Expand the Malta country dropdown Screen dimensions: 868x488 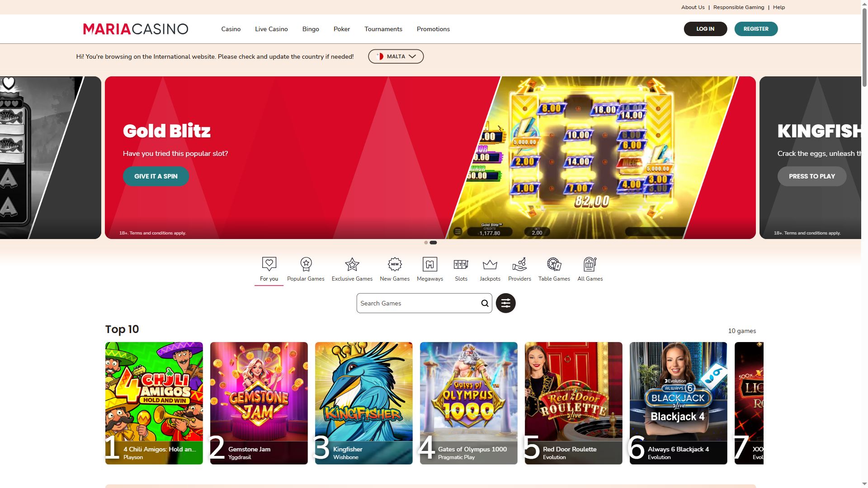point(396,56)
